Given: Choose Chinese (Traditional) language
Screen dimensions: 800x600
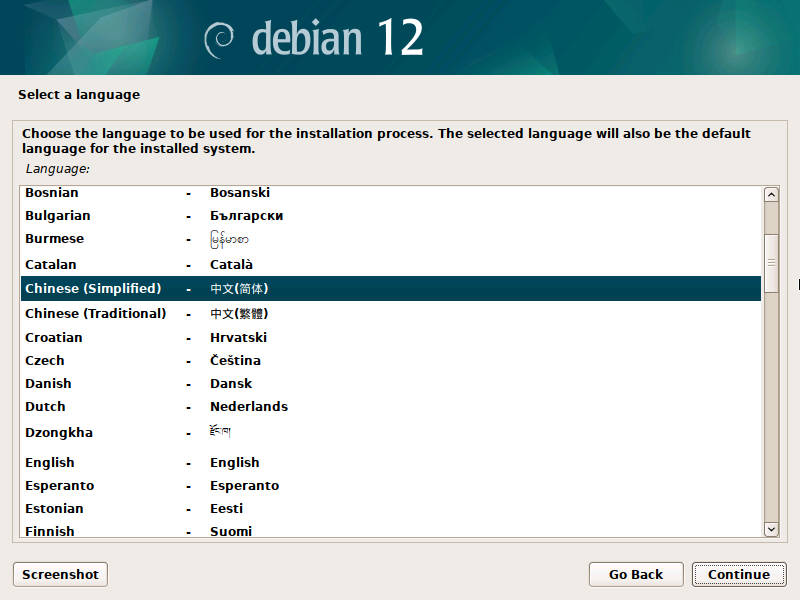Looking at the screenshot, I should coord(95,313).
